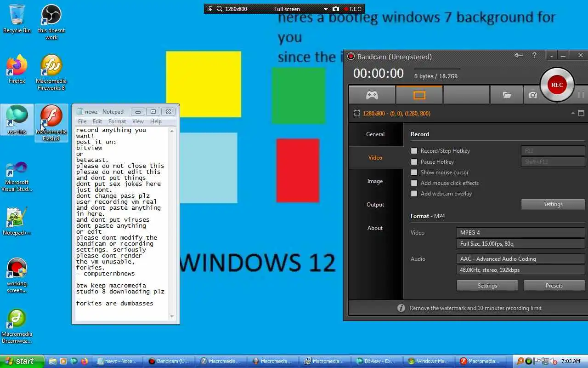Select the Macromedia Flash 8 desktop icon
588x368 pixels.
click(x=51, y=123)
